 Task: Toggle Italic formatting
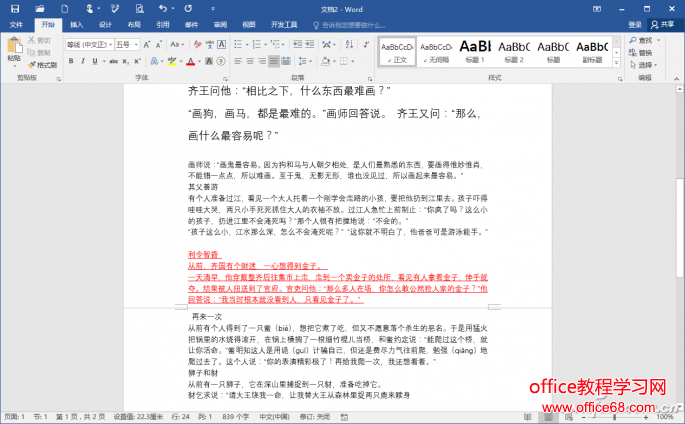click(x=81, y=62)
